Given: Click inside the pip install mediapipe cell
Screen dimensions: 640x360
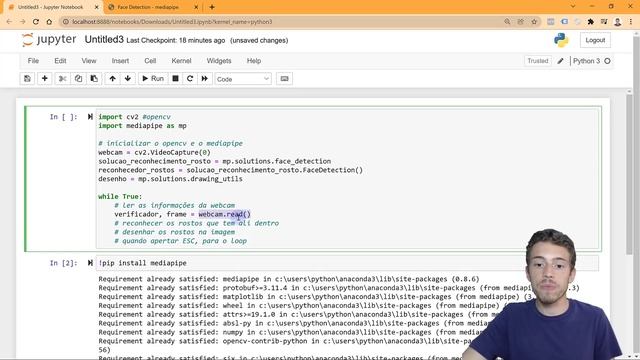Looking at the screenshot, I should click(x=347, y=263).
